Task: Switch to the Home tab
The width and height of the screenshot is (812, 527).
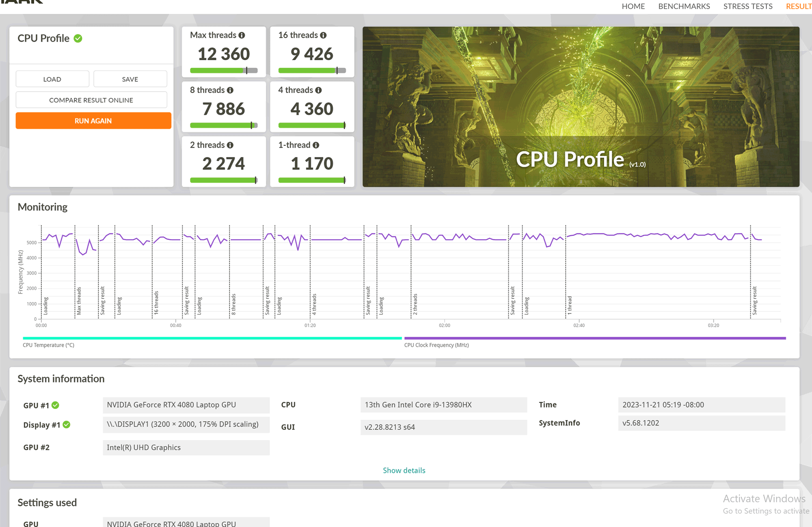Action: pyautogui.click(x=633, y=6)
